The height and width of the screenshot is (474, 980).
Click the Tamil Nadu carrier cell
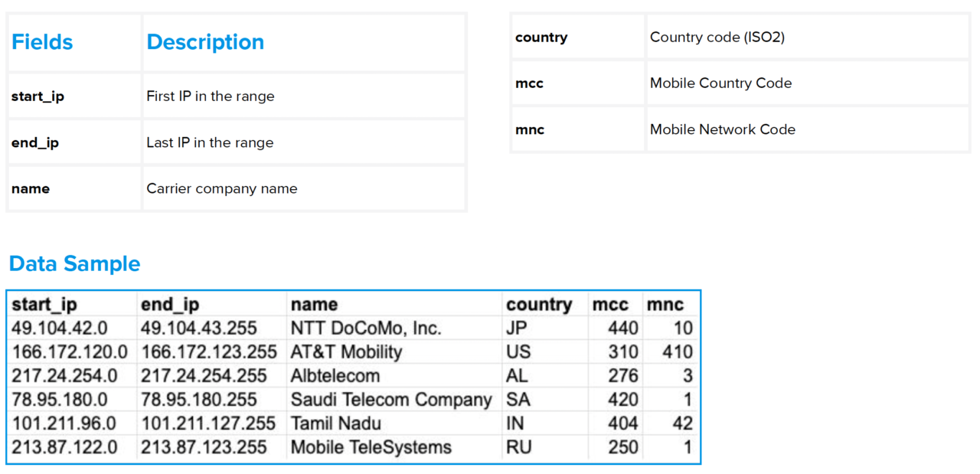click(x=335, y=423)
